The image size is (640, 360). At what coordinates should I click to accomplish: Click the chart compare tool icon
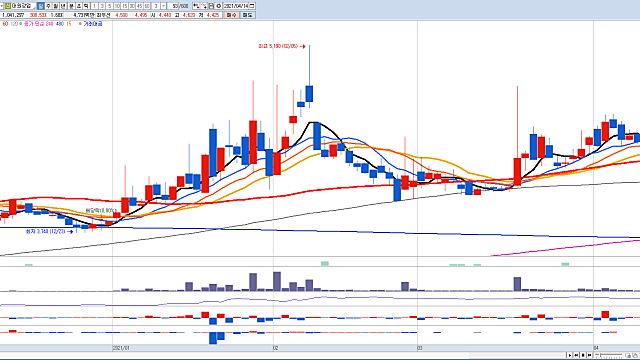(x=196, y=6)
